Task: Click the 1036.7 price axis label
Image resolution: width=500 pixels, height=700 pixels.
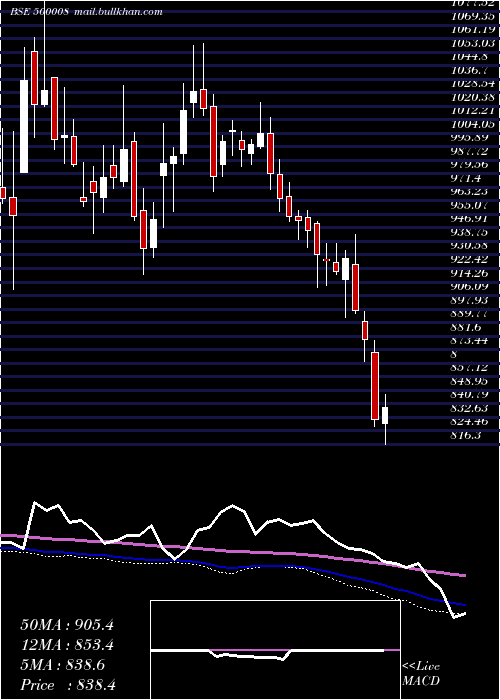Action: pyautogui.click(x=470, y=71)
